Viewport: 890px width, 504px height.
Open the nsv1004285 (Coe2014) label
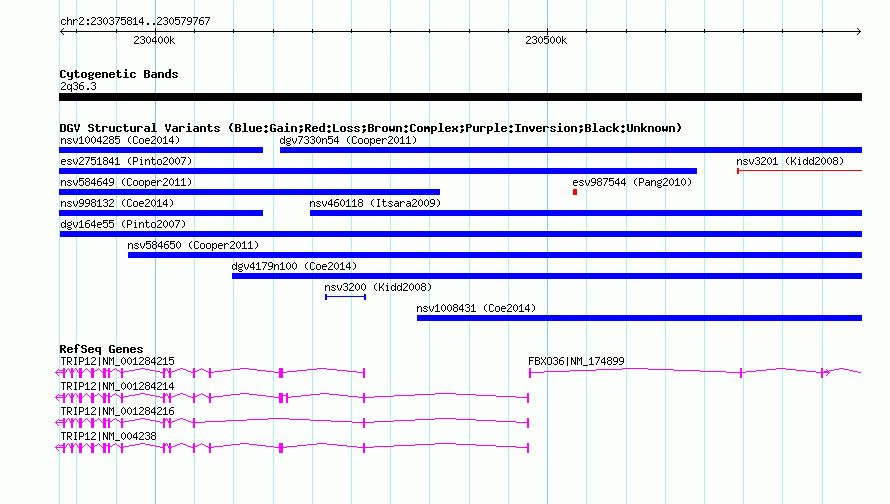pyautogui.click(x=120, y=140)
